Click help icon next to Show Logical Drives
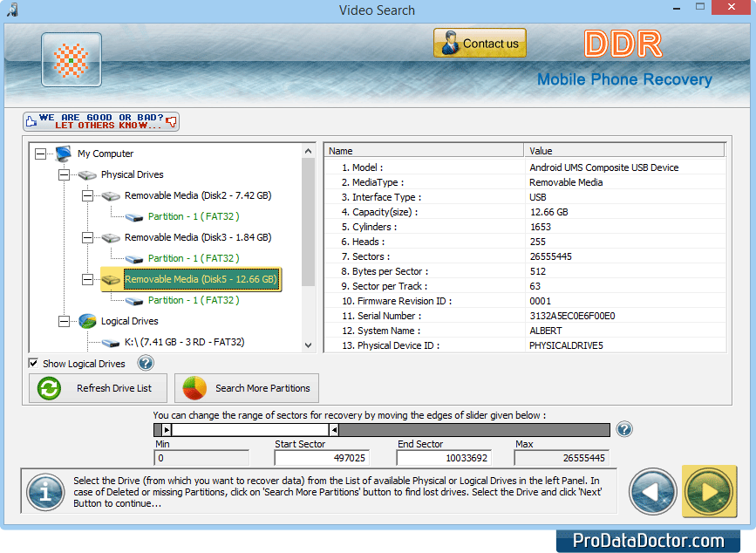This screenshot has height=553, width=756. (x=144, y=363)
